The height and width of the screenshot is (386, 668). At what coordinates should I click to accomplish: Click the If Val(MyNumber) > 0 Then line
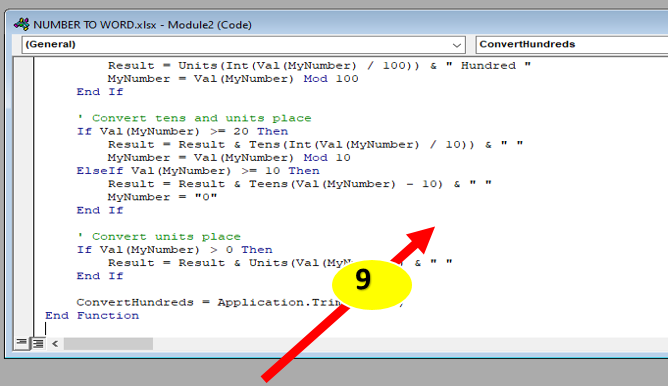click(174, 250)
